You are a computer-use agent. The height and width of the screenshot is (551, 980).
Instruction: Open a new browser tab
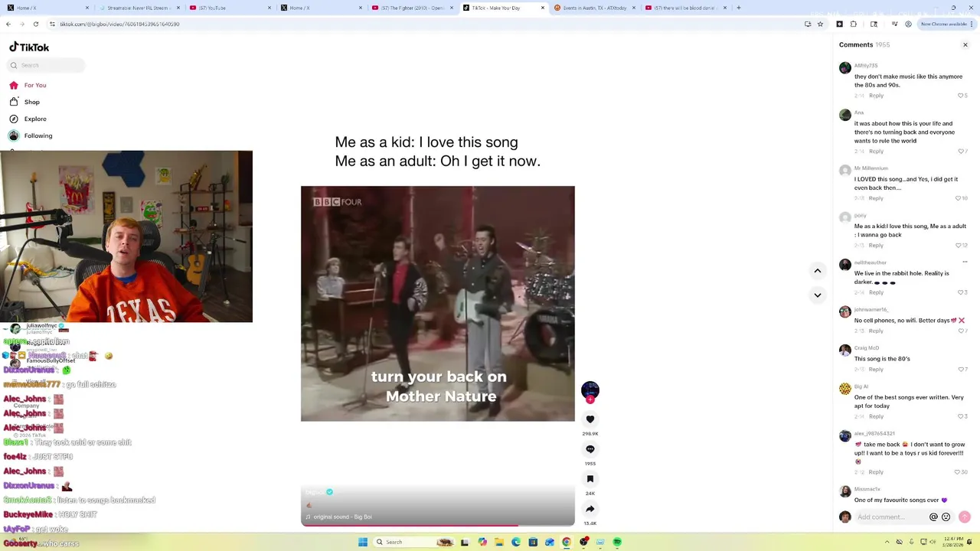pos(738,8)
